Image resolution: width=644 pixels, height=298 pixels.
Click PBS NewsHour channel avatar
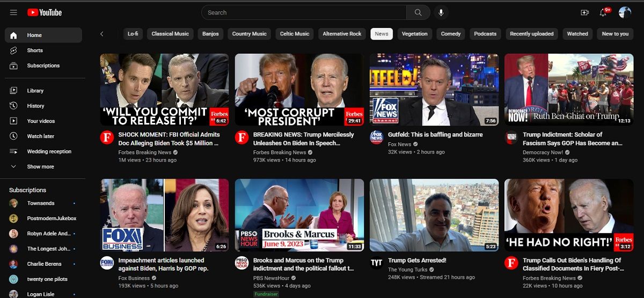point(241,263)
